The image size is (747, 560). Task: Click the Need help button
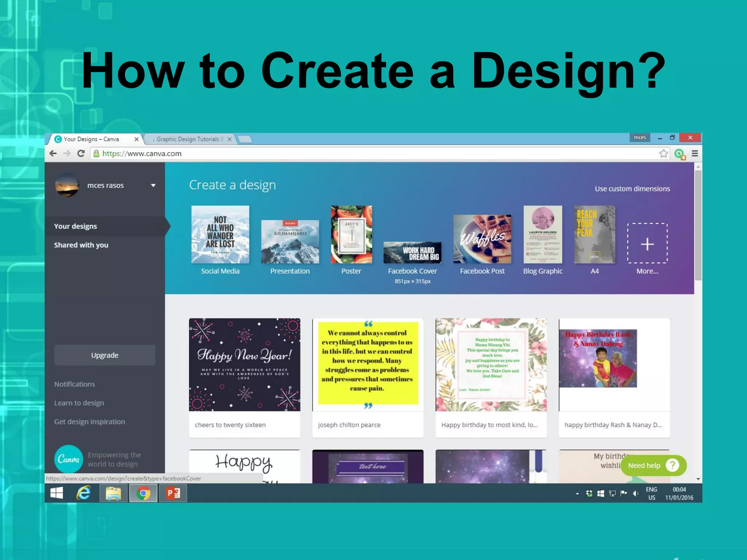coord(654,466)
